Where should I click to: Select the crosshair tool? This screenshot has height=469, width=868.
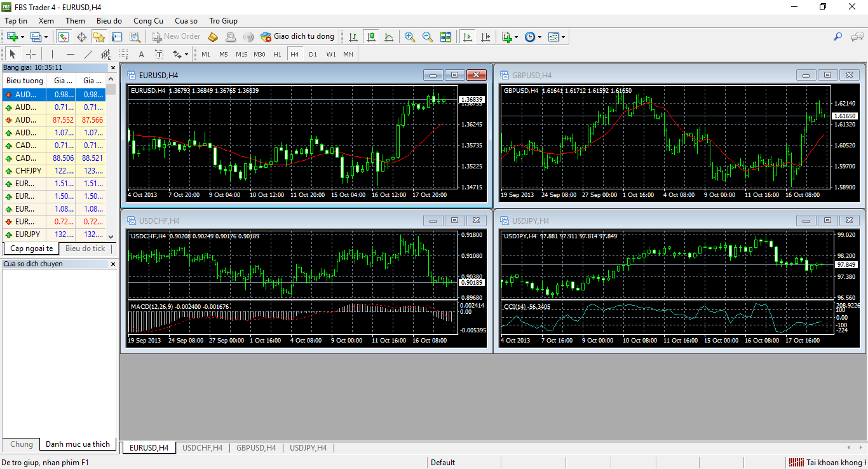click(x=31, y=54)
